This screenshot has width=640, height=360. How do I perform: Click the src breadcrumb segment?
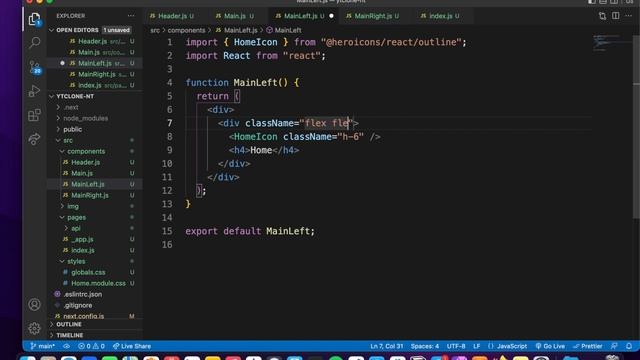[155, 30]
